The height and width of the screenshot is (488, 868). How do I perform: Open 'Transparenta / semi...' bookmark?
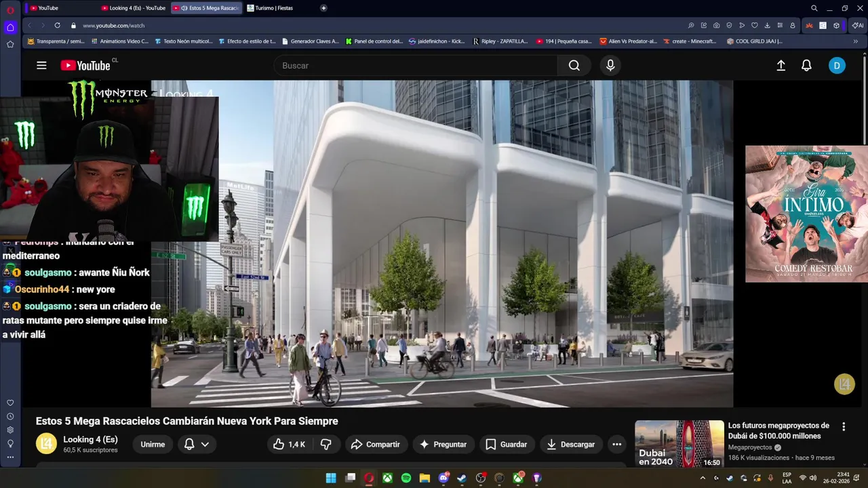click(56, 41)
